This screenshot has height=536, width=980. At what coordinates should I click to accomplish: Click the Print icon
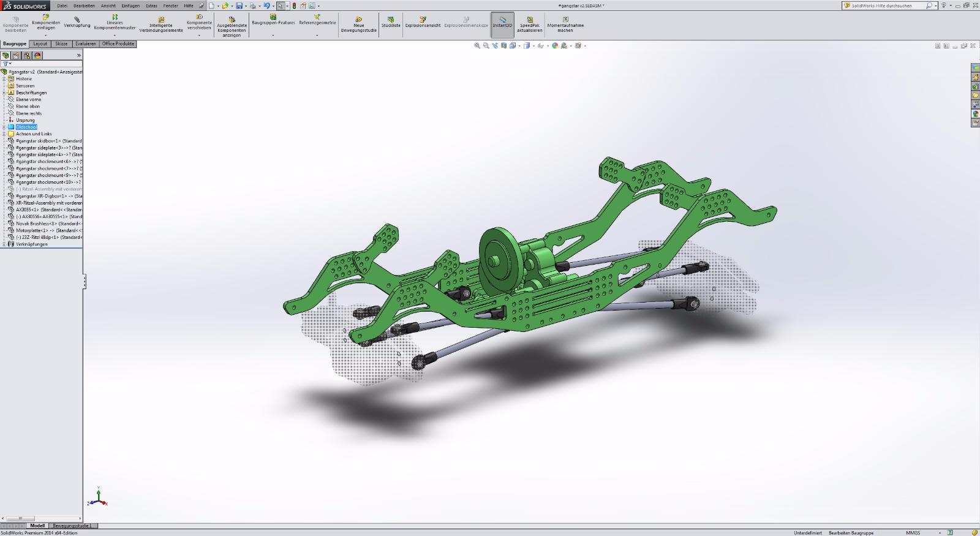tap(252, 6)
